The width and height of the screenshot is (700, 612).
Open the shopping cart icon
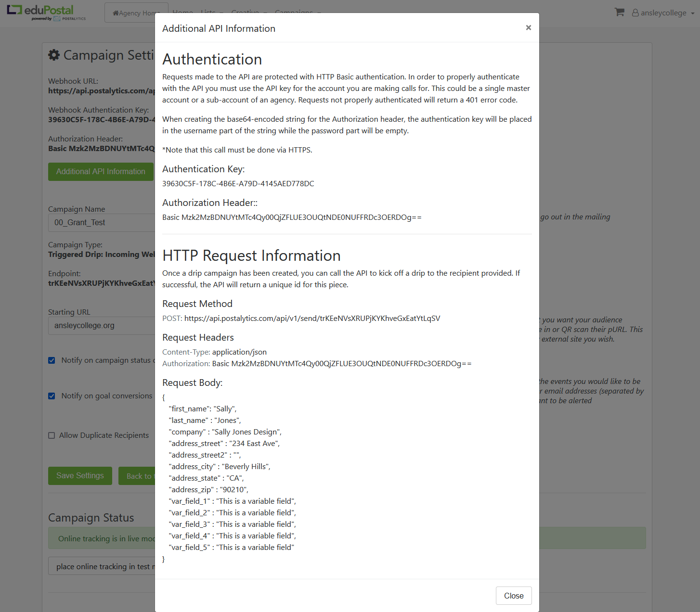point(620,13)
